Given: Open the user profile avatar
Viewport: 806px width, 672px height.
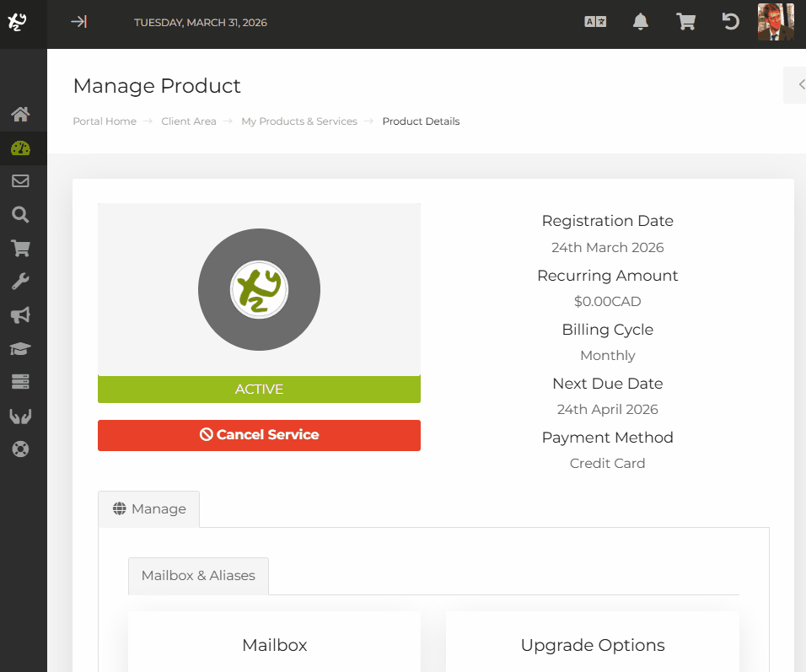Looking at the screenshot, I should coord(775,22).
